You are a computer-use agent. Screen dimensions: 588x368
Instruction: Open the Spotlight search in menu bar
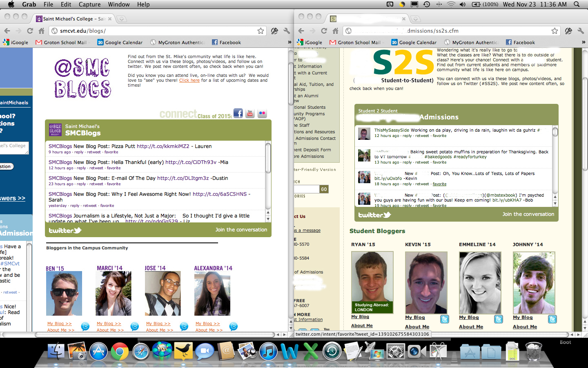click(x=577, y=4)
